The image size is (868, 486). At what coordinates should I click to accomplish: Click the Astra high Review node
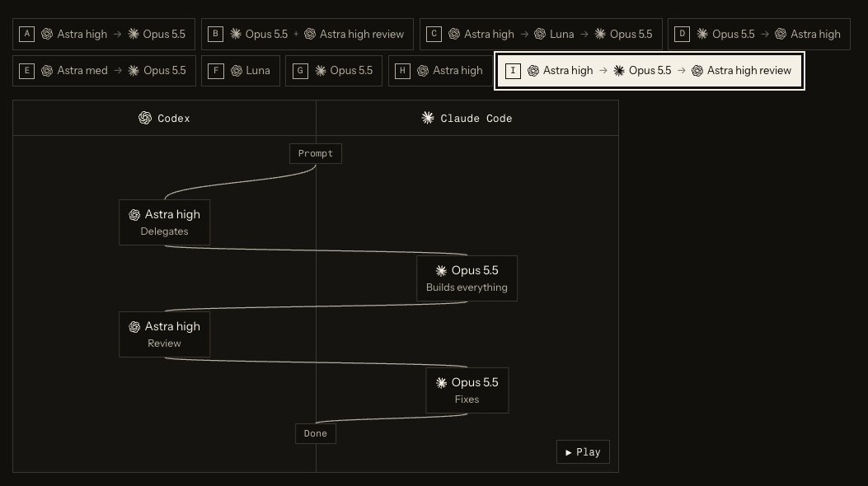click(164, 334)
